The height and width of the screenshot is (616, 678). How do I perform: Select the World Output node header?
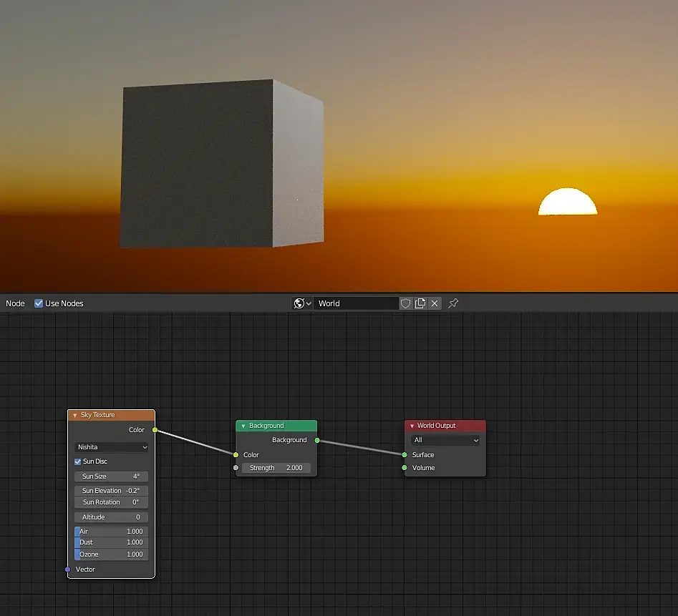(445, 426)
